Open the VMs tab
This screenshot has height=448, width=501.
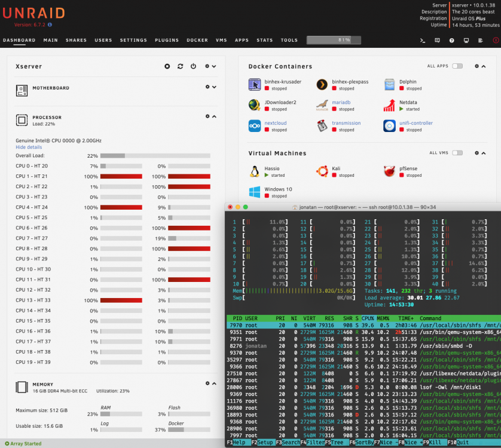click(x=221, y=40)
